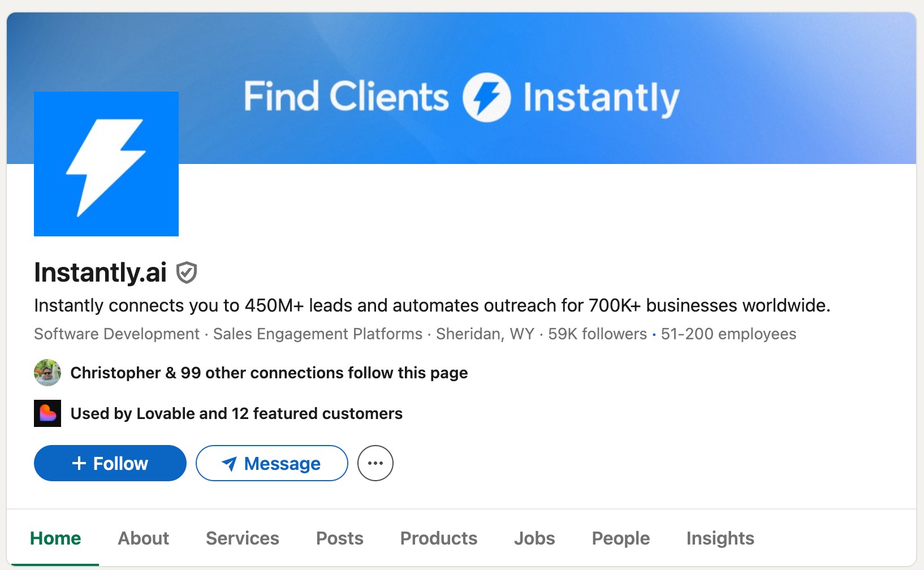Open the About tab
924x570 pixels.
click(x=143, y=538)
